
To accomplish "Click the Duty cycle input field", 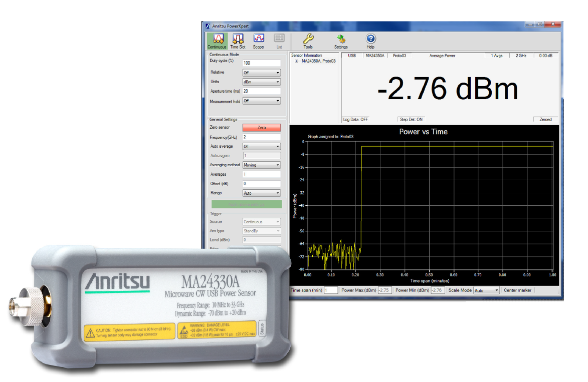I will click(x=261, y=63).
